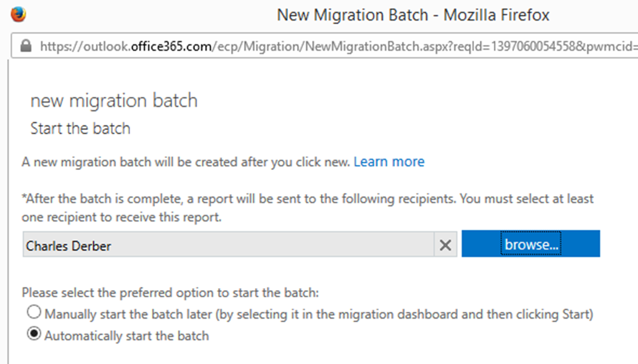Image resolution: width=638 pixels, height=364 pixels.
Task: Click empty space inside recipient box
Action: click(x=273, y=245)
